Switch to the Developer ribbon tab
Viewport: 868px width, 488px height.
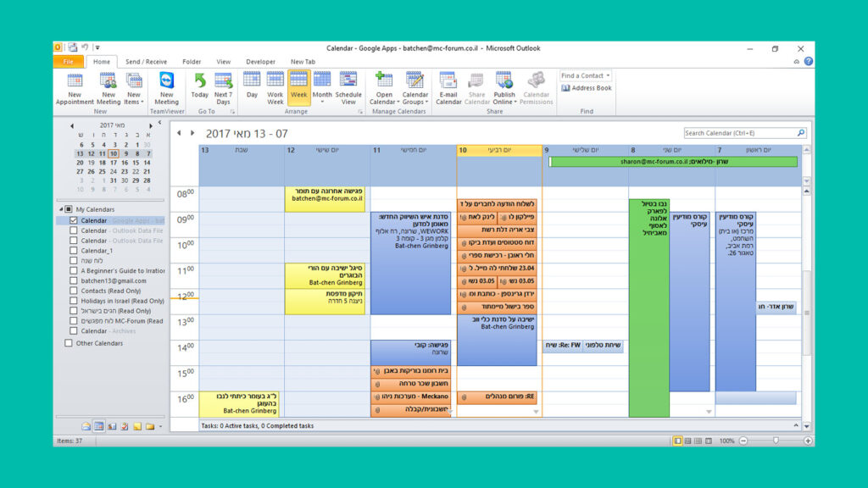click(x=260, y=62)
